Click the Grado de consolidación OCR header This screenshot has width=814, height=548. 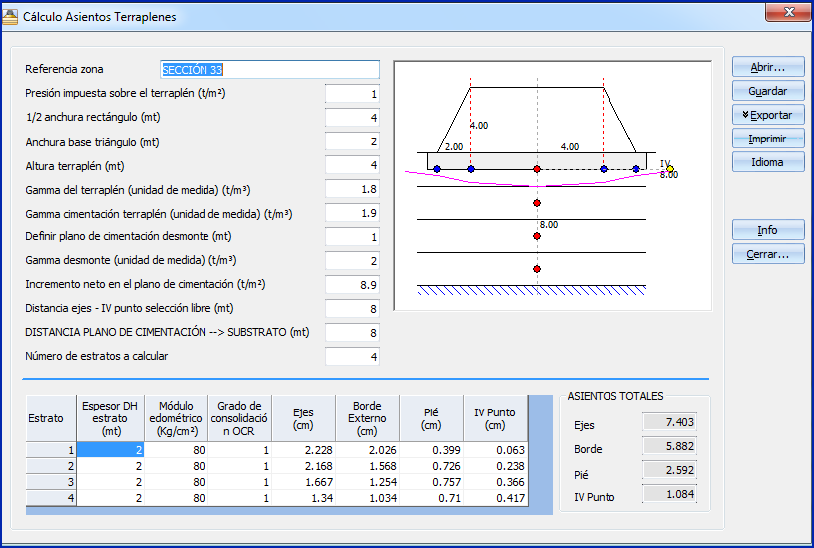click(x=239, y=418)
